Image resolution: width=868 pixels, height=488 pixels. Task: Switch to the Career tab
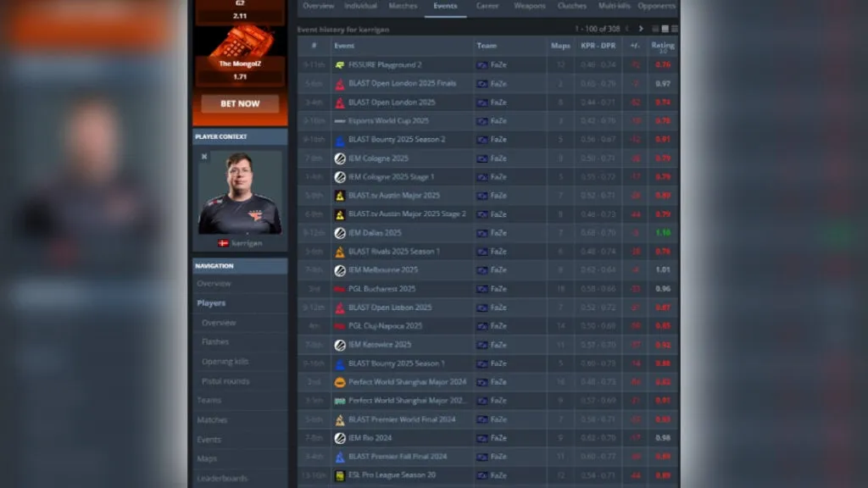(487, 6)
